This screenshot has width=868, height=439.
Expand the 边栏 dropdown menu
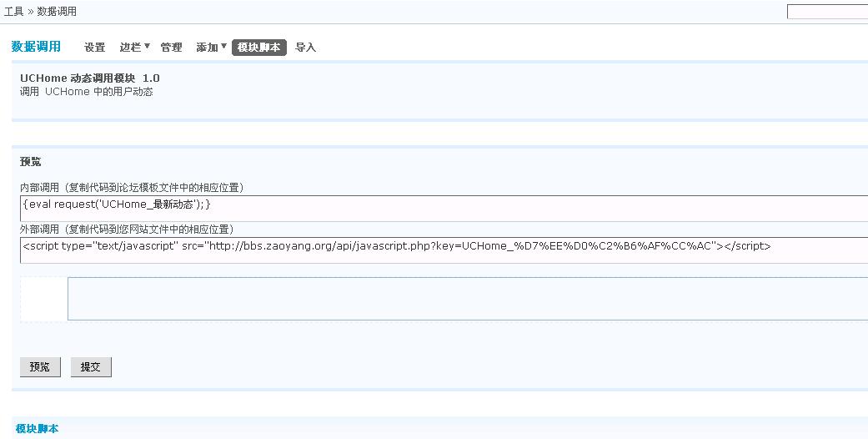click(x=134, y=48)
